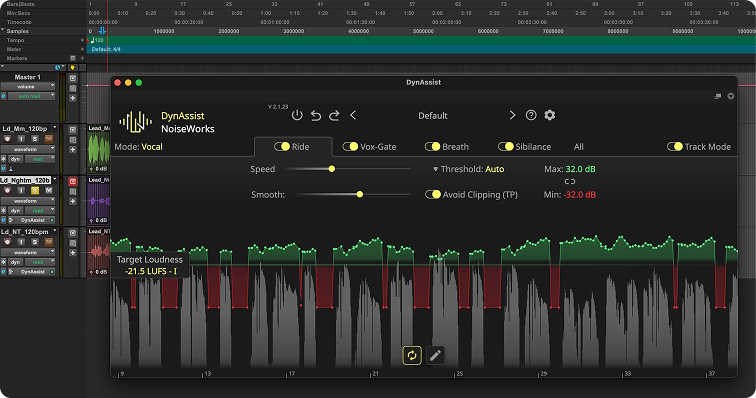Click Mode: Vocal selector
This screenshot has width=756, height=398.
138,147
